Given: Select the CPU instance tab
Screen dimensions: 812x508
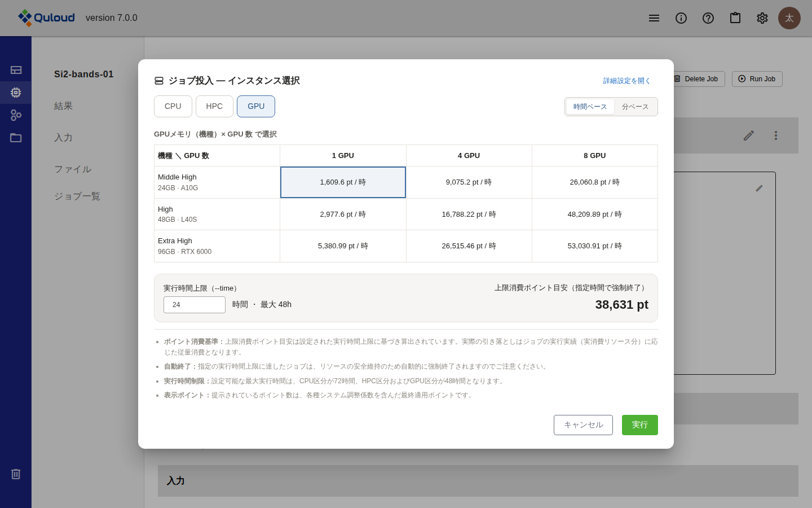Looking at the screenshot, I should point(173,106).
